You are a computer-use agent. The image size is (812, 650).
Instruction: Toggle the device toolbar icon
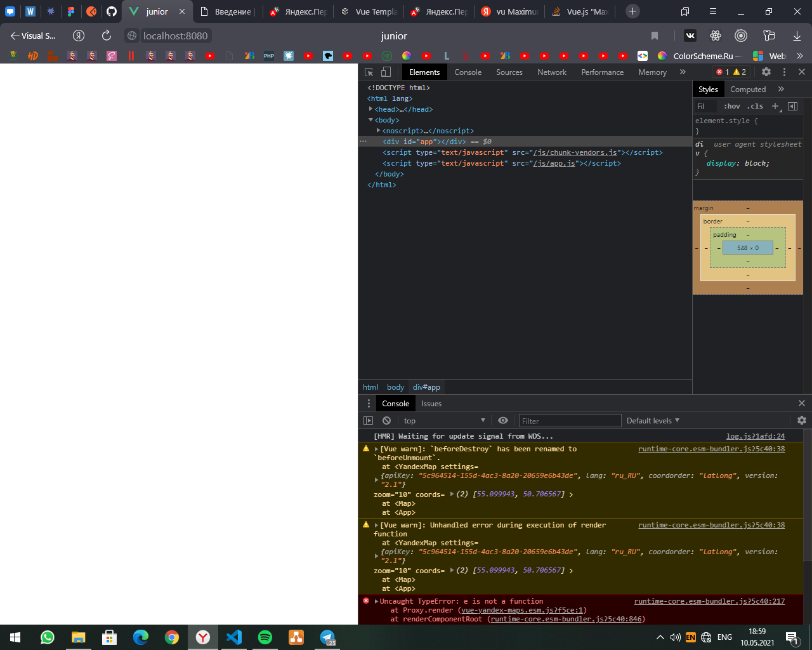click(386, 72)
